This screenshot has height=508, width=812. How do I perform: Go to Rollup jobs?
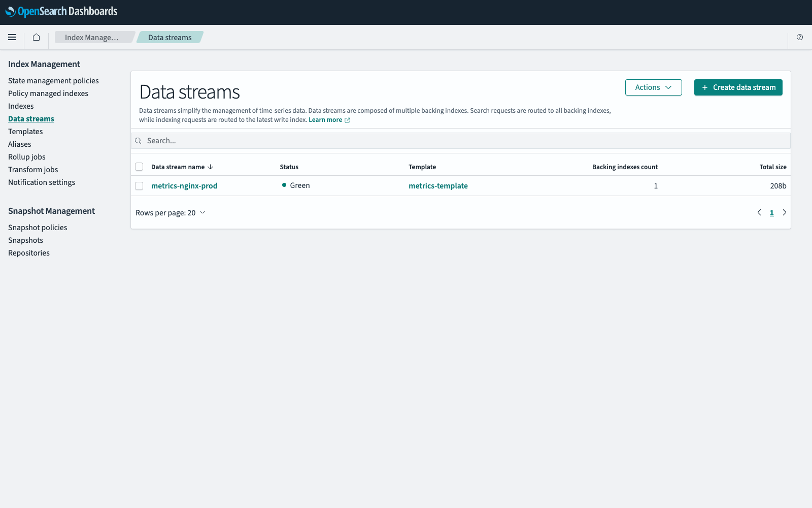(27, 157)
